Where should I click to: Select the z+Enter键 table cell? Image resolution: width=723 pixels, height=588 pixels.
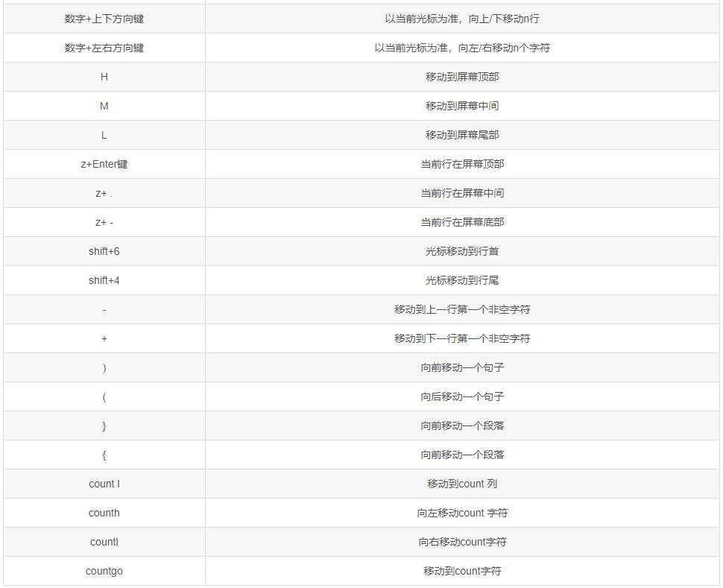[104, 164]
